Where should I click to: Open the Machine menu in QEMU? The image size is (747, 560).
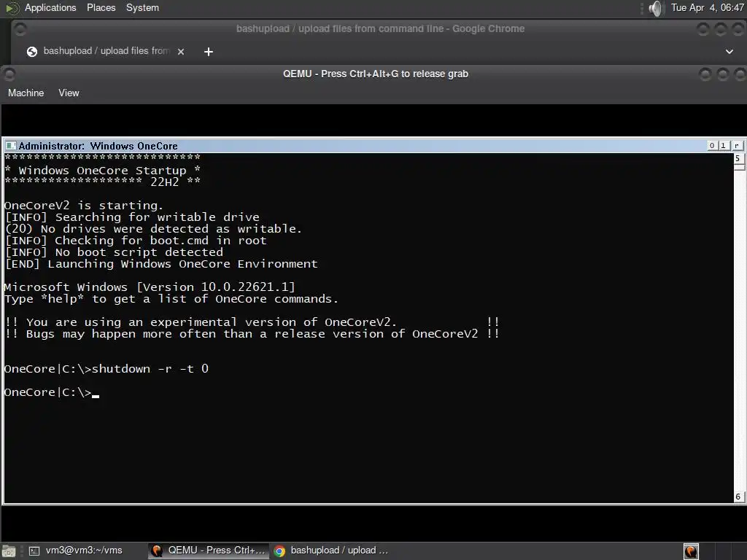26,93
